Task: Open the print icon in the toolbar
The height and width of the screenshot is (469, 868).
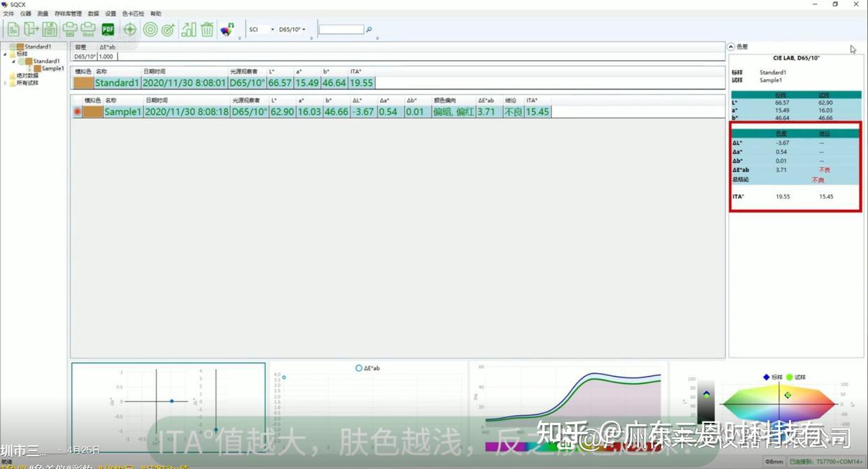Action: (x=70, y=29)
